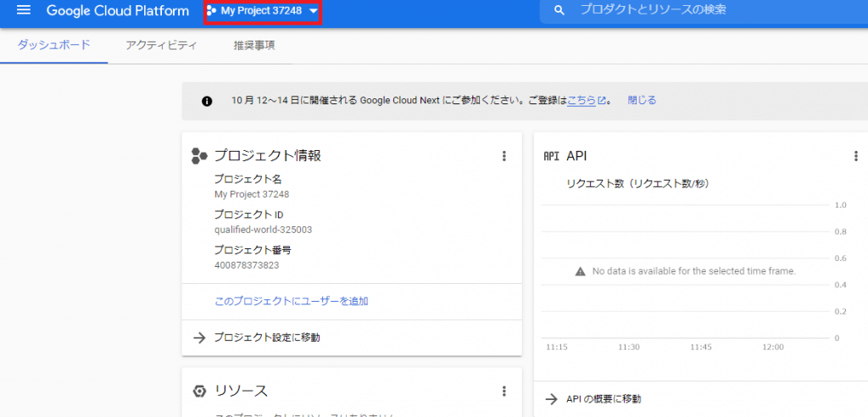The height and width of the screenshot is (417, 868).
Task: Switch to the 推奨事項 tab
Action: point(254,46)
